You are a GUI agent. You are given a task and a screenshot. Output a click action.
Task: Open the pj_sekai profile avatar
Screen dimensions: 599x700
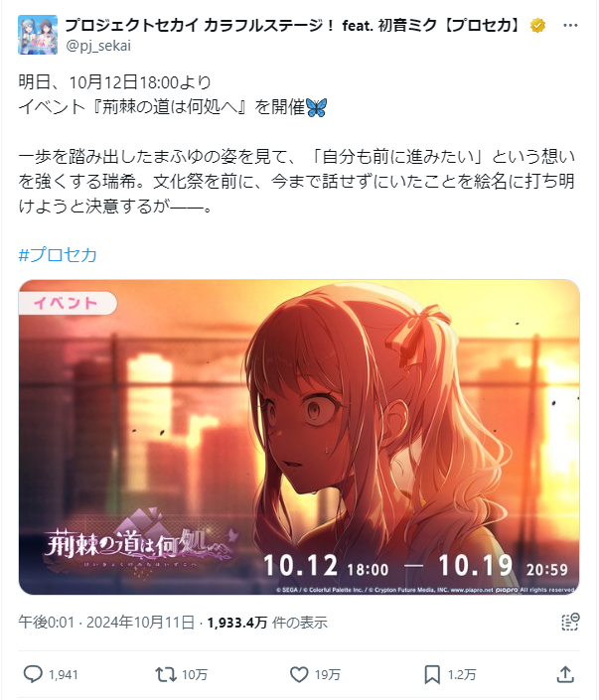point(38,35)
